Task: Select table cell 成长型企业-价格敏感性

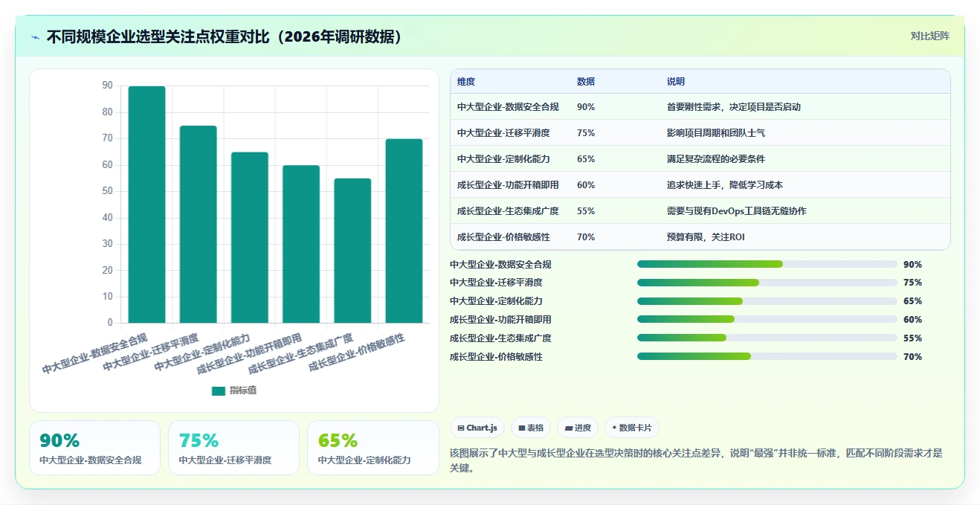Action: (x=503, y=237)
